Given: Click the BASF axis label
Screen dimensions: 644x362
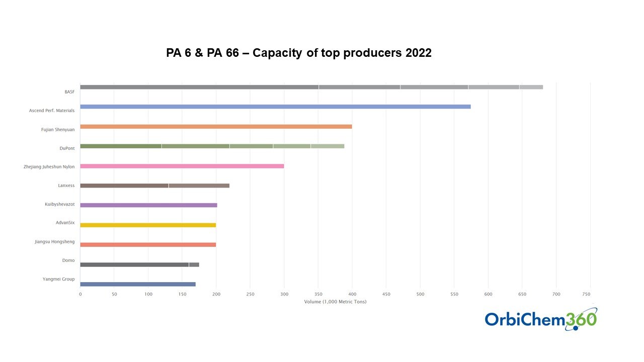Looking at the screenshot, I should coord(69,92).
